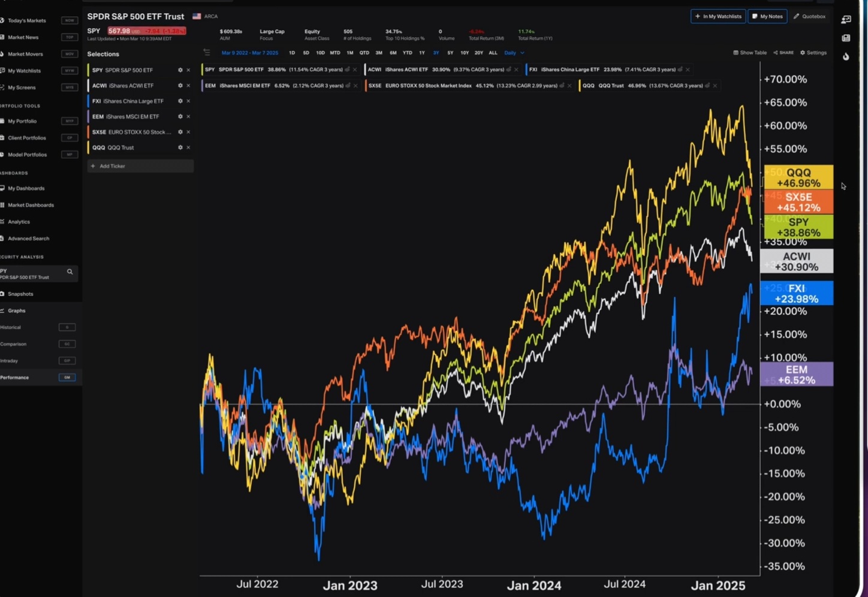
Task: Toggle Show Table view
Action: (750, 53)
